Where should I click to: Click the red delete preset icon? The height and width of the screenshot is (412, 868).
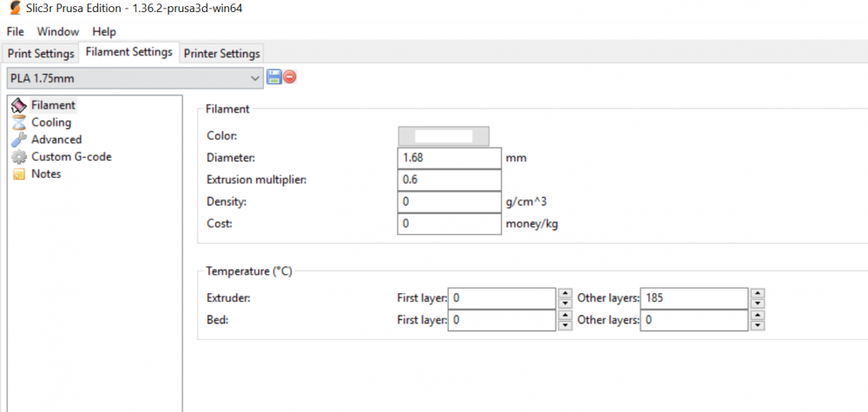pyautogui.click(x=290, y=77)
